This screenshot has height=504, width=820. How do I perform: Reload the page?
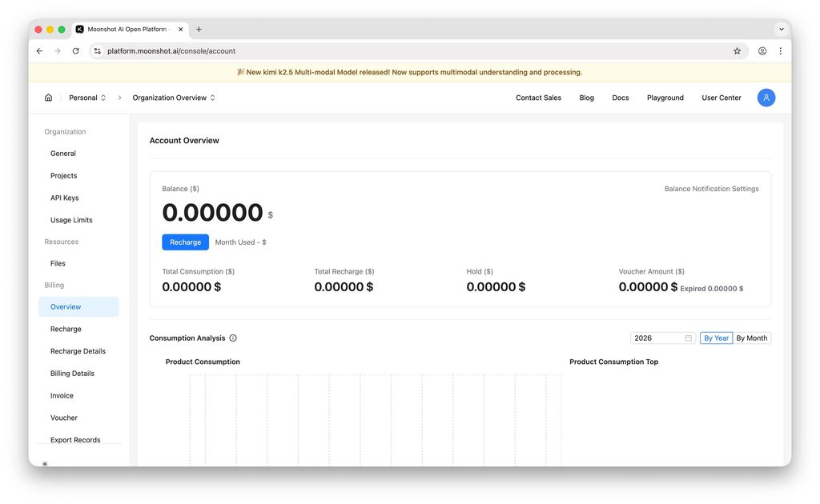tap(76, 51)
